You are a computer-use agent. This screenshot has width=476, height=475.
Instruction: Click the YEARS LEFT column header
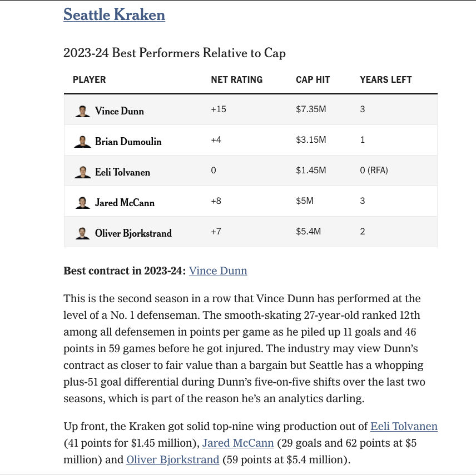pos(385,80)
